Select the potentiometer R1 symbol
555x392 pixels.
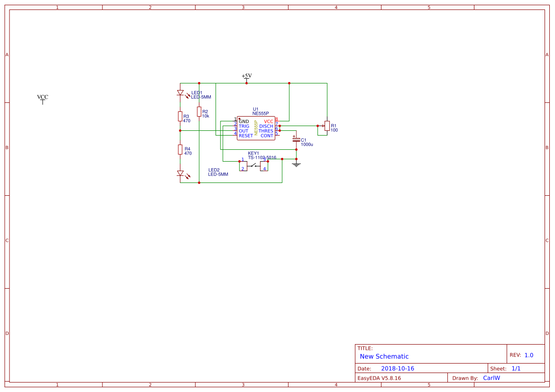[327, 127]
